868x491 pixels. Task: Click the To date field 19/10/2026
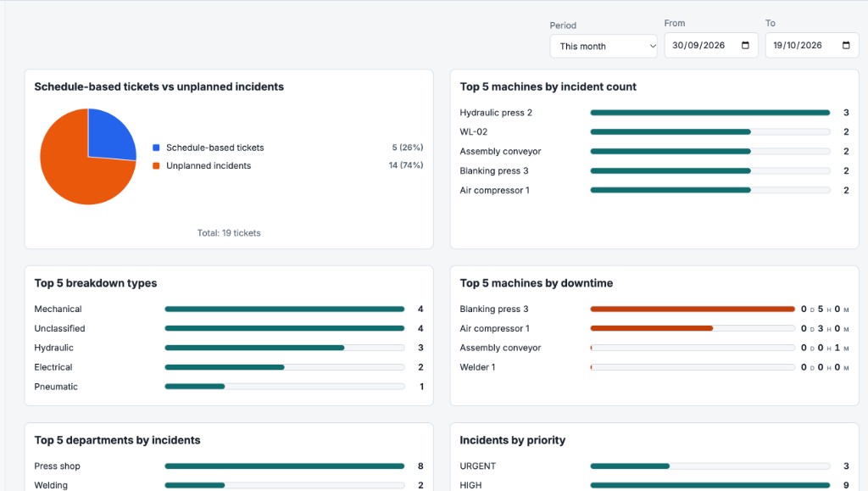812,46
